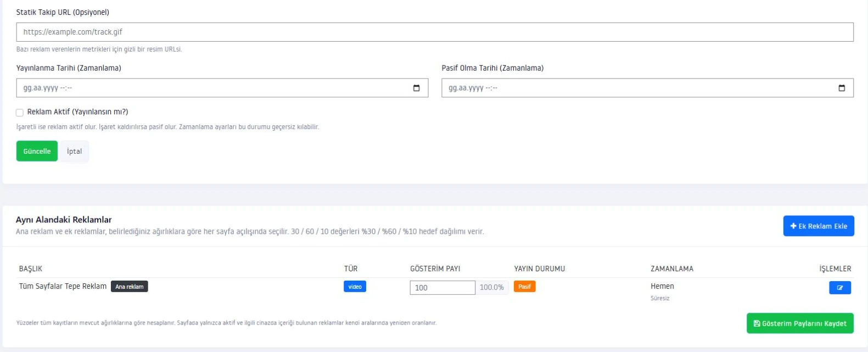Focus the Pasif Olma Tarihi date field
The width and height of the screenshot is (868, 352).
(x=647, y=88)
